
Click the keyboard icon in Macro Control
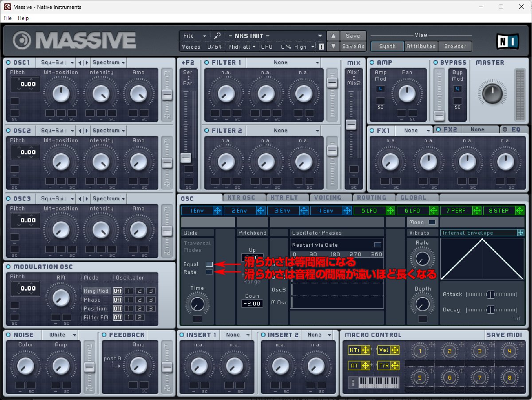[x=374, y=382]
